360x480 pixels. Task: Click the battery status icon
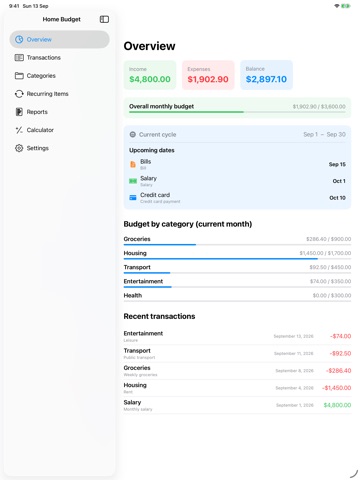[x=346, y=6]
